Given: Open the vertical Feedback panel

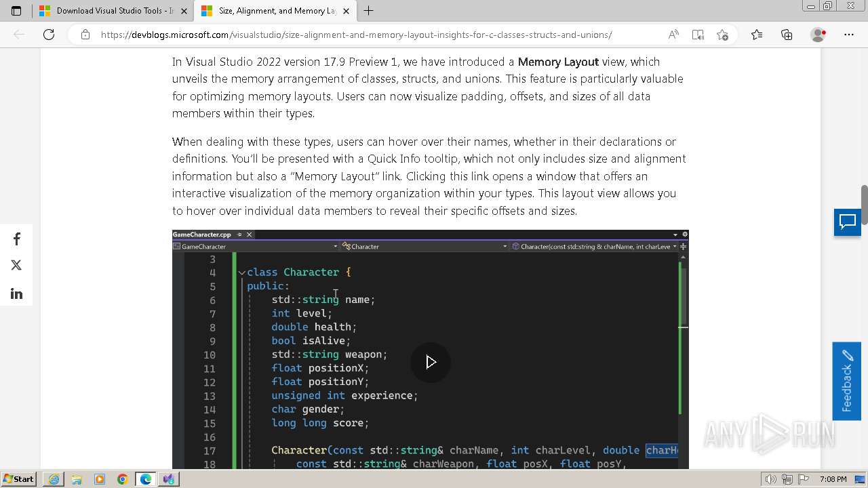Looking at the screenshot, I should click(x=846, y=381).
